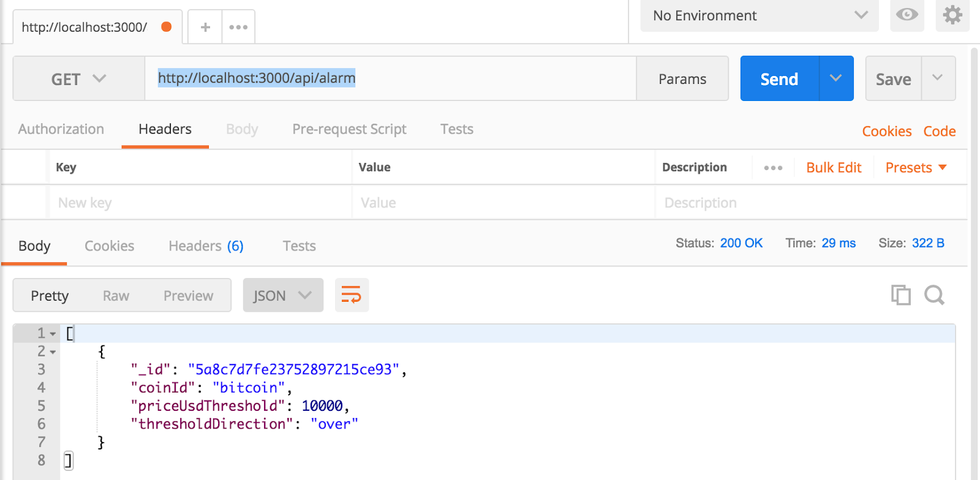Save the request
980x480 pixels.
[893, 79]
